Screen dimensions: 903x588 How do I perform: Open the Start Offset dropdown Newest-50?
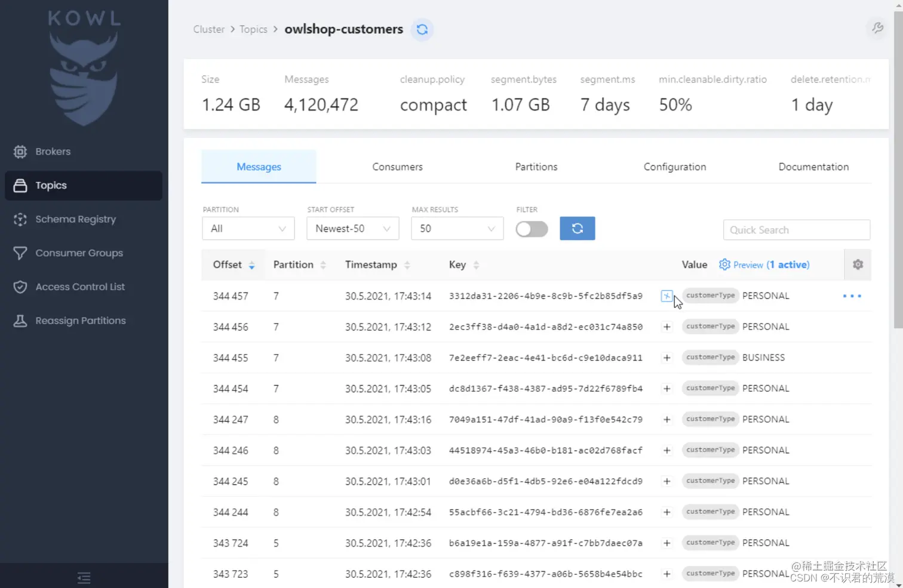click(x=353, y=229)
